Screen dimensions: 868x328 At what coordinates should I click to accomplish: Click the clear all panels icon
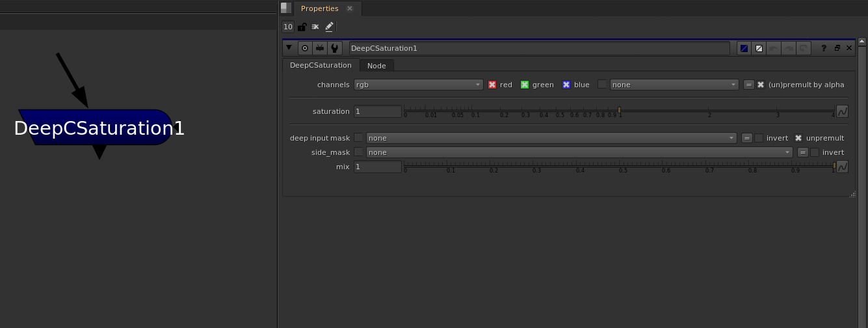point(315,27)
